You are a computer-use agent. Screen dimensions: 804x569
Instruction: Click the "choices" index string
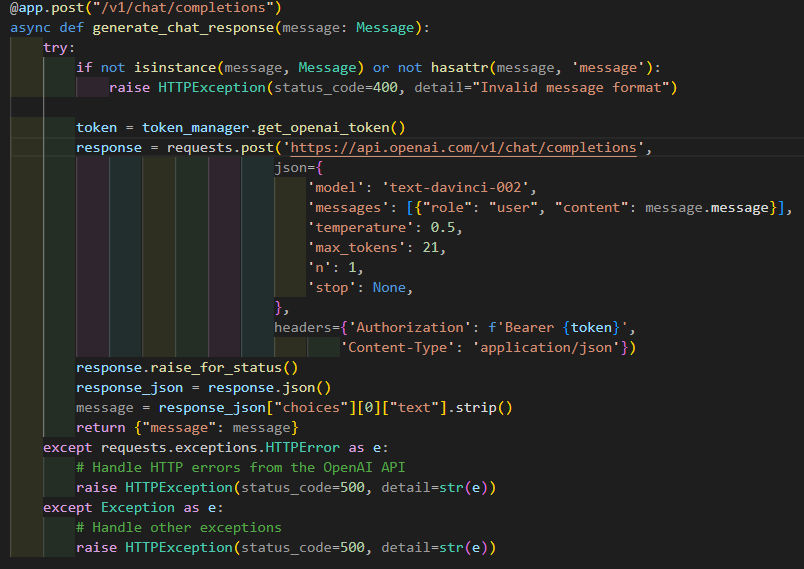[311, 408]
